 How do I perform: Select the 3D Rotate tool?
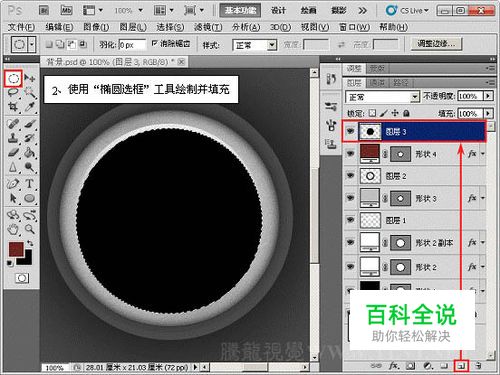coord(13,215)
